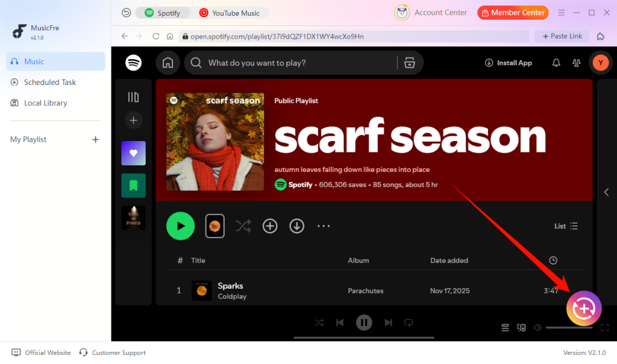The image size is (617, 364).
Task: Open the Coldplay artist link
Action: (x=232, y=297)
